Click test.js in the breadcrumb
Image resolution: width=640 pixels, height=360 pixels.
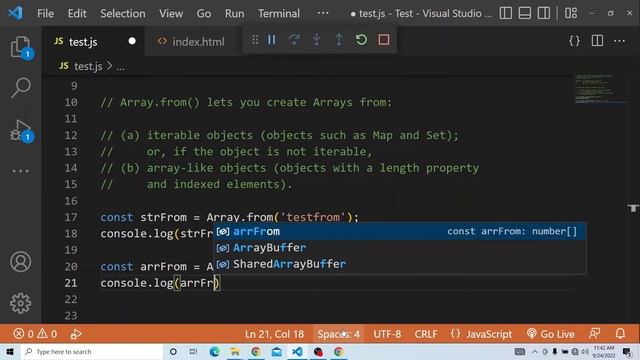click(88, 66)
